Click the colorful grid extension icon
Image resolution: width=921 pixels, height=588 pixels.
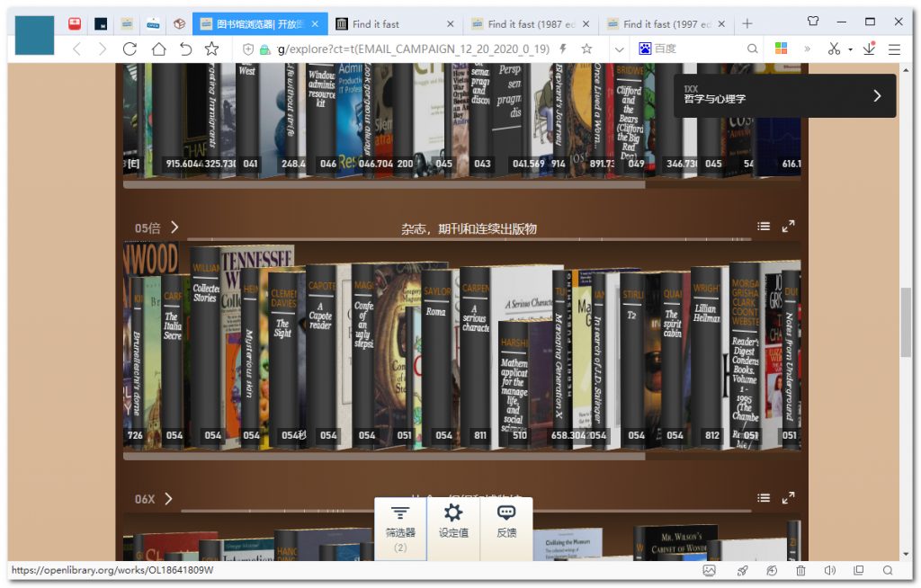tap(782, 49)
